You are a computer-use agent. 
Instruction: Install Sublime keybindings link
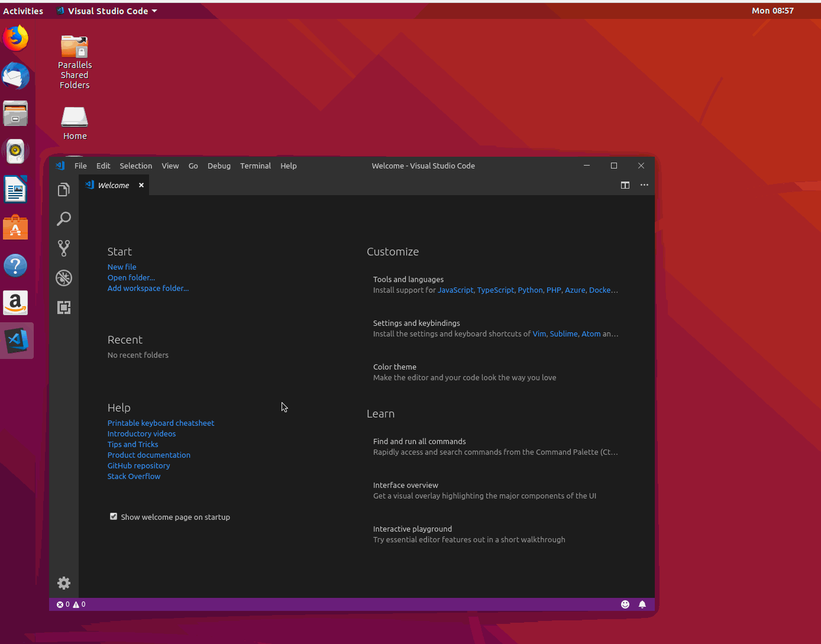564,334
